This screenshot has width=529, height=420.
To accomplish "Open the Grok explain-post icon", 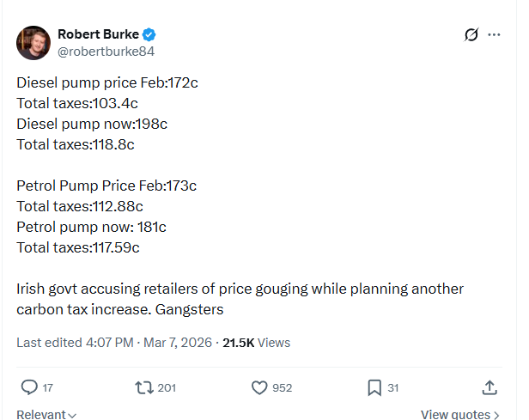I will click(471, 35).
